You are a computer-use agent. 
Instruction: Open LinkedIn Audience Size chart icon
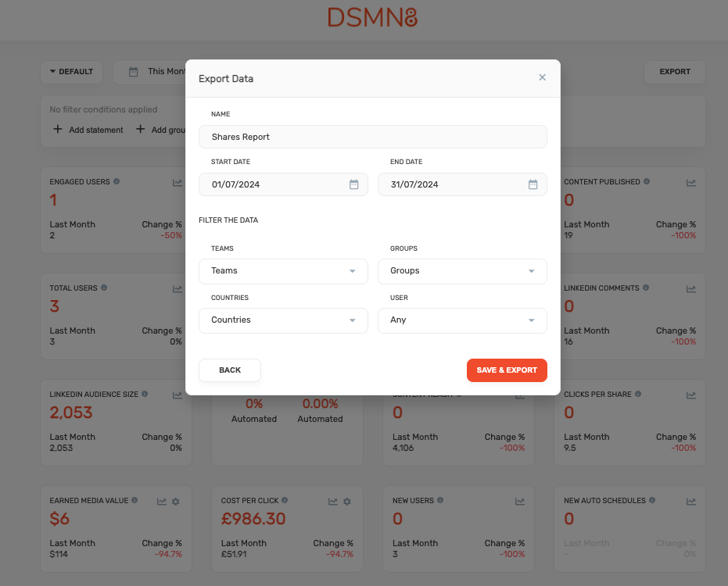(x=178, y=395)
